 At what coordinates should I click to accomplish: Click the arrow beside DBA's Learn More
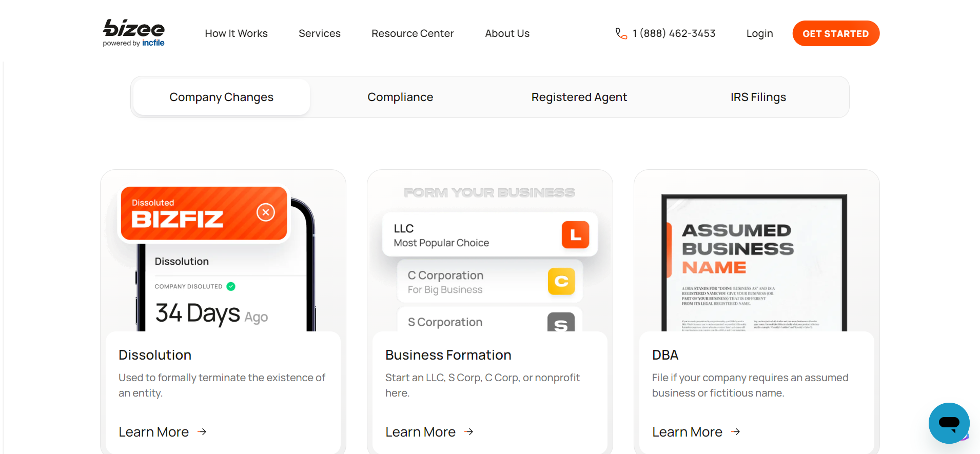(x=735, y=431)
